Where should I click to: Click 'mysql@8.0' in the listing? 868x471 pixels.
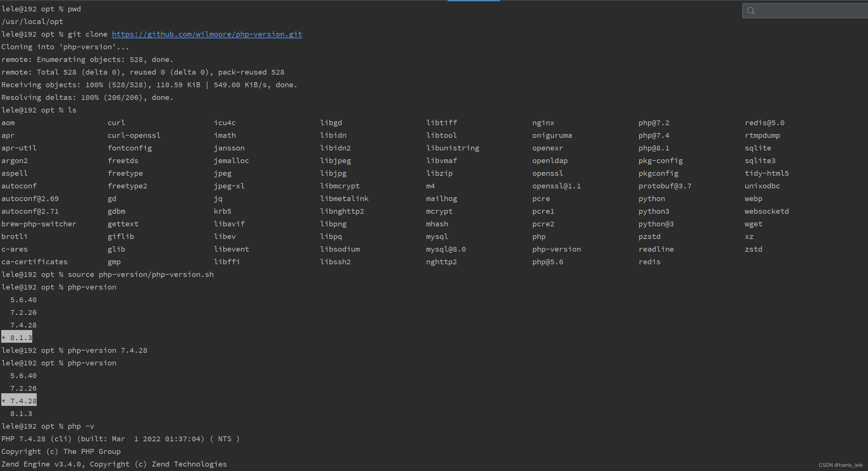tap(445, 249)
